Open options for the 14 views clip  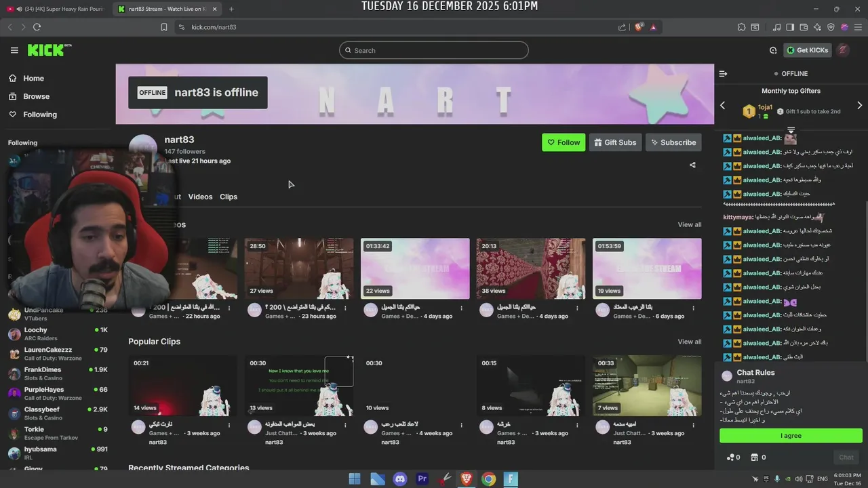click(x=230, y=425)
